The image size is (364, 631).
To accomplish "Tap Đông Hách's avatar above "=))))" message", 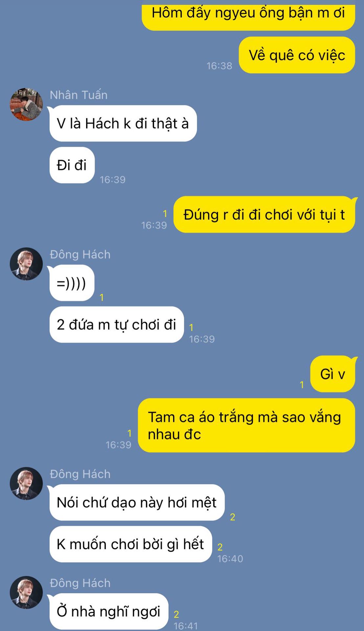I will click(26, 264).
